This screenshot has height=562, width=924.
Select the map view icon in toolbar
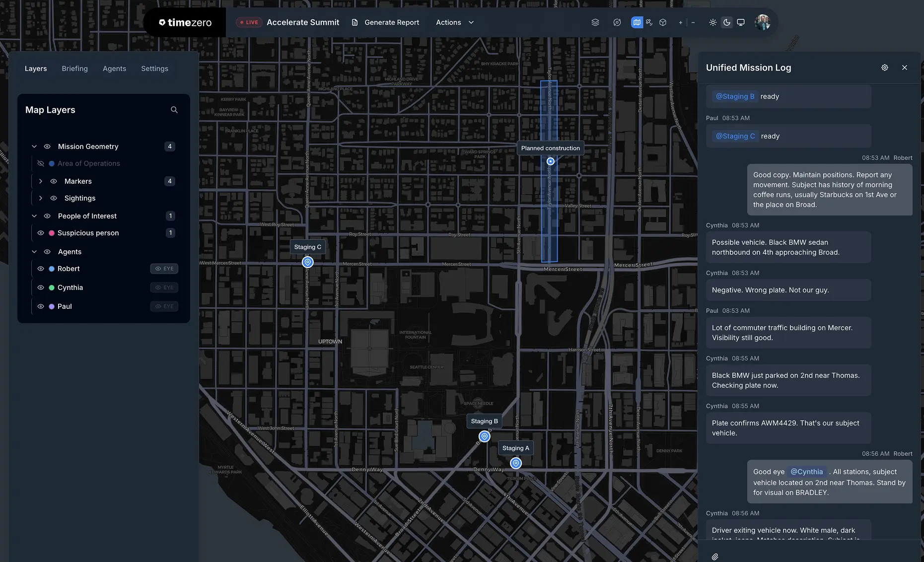click(637, 22)
